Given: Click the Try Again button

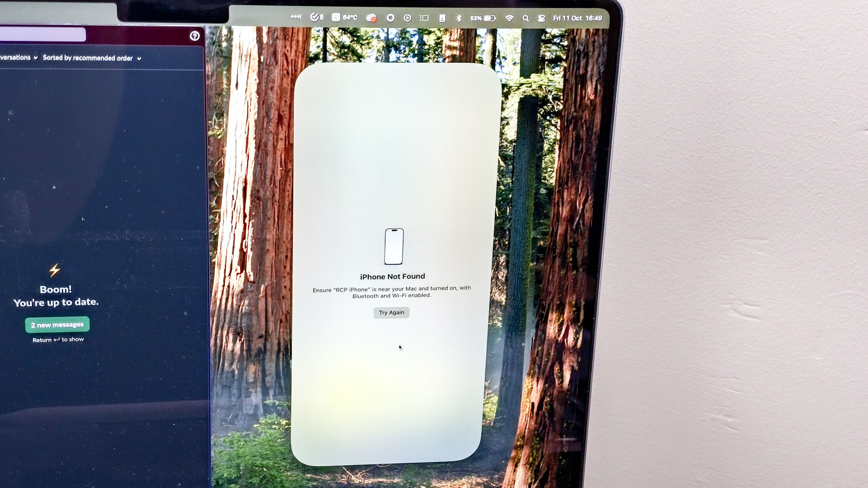Looking at the screenshot, I should point(391,312).
